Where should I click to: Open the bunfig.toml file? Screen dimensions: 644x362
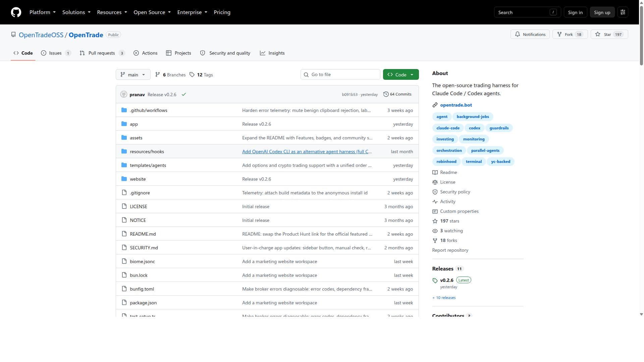[142, 289]
